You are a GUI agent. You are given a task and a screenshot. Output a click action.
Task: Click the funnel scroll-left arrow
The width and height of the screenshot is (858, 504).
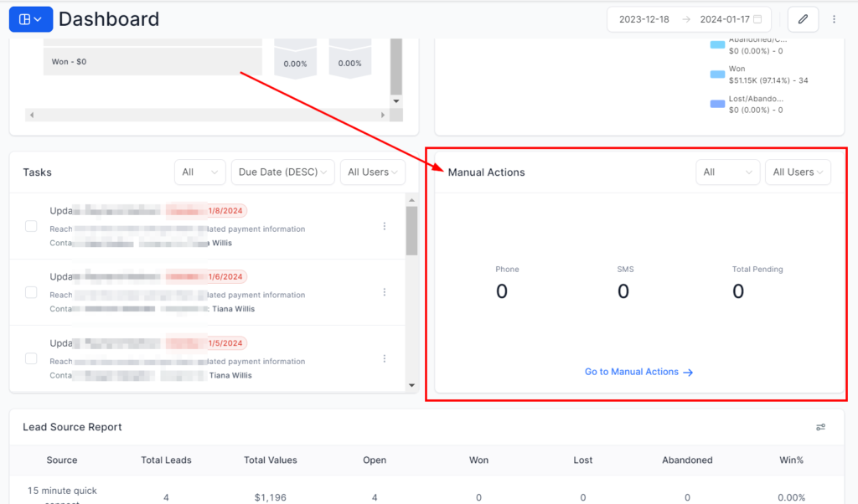point(32,115)
